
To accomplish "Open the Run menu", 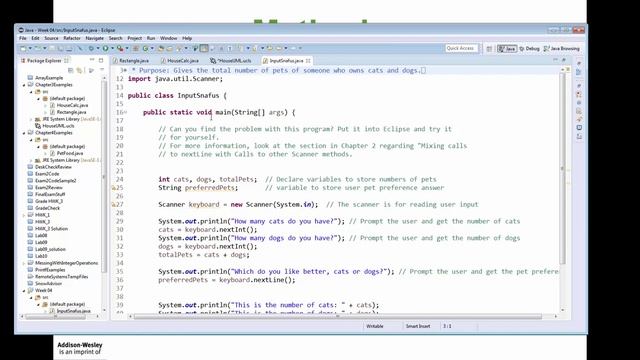I will point(151,38).
